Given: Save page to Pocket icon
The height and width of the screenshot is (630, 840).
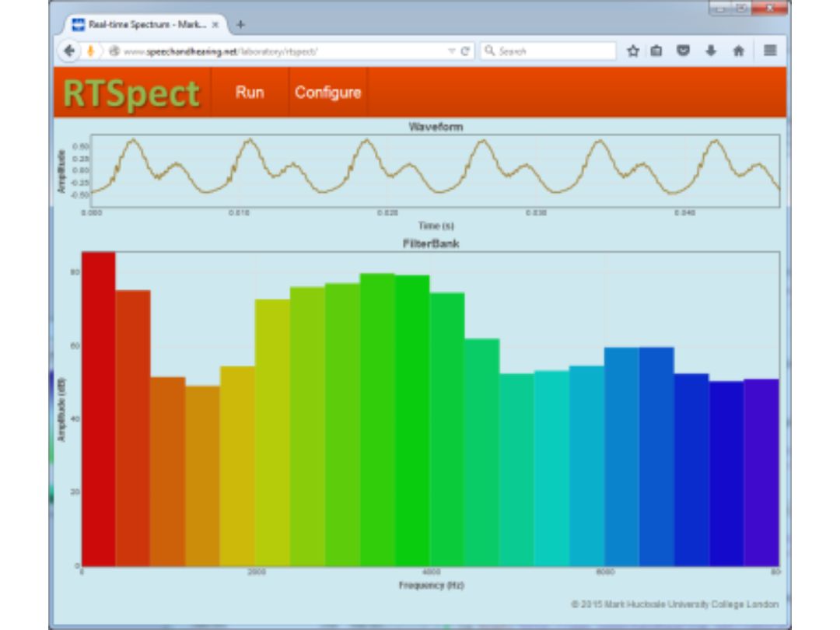Looking at the screenshot, I should pos(683,51).
